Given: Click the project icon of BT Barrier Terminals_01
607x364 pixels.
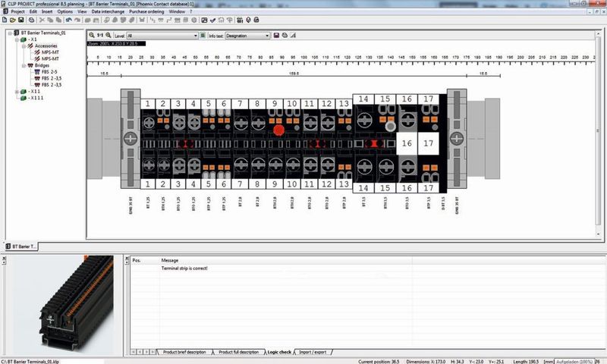Looking at the screenshot, I should pos(17,33).
